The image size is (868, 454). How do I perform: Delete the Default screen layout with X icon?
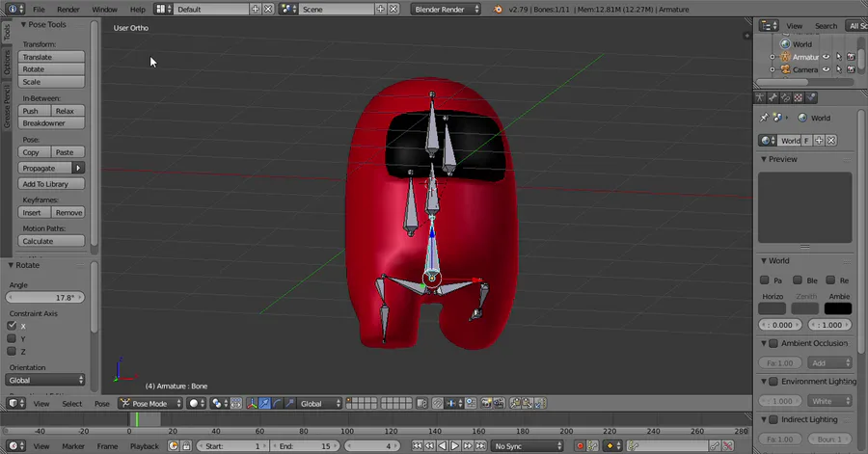(x=268, y=9)
